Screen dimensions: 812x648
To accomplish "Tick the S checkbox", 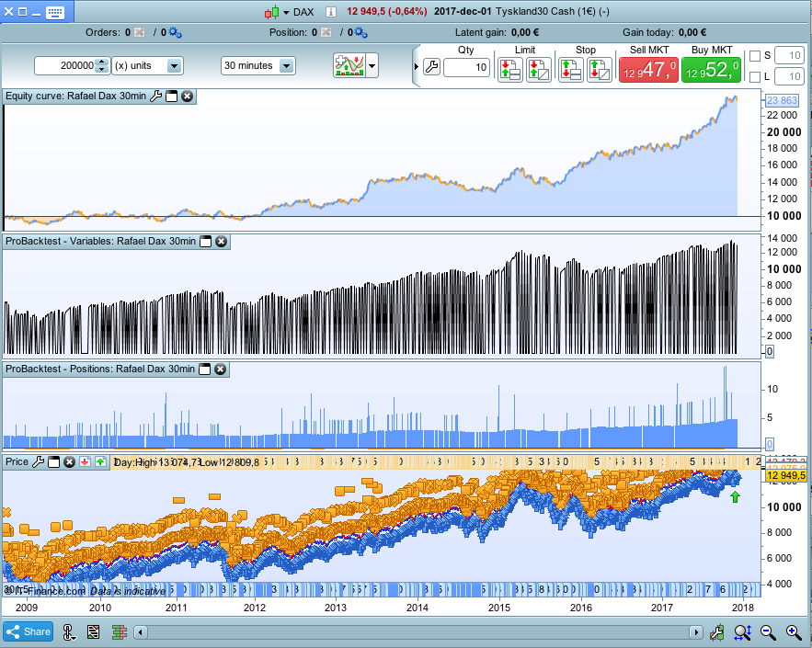I will pos(755,56).
